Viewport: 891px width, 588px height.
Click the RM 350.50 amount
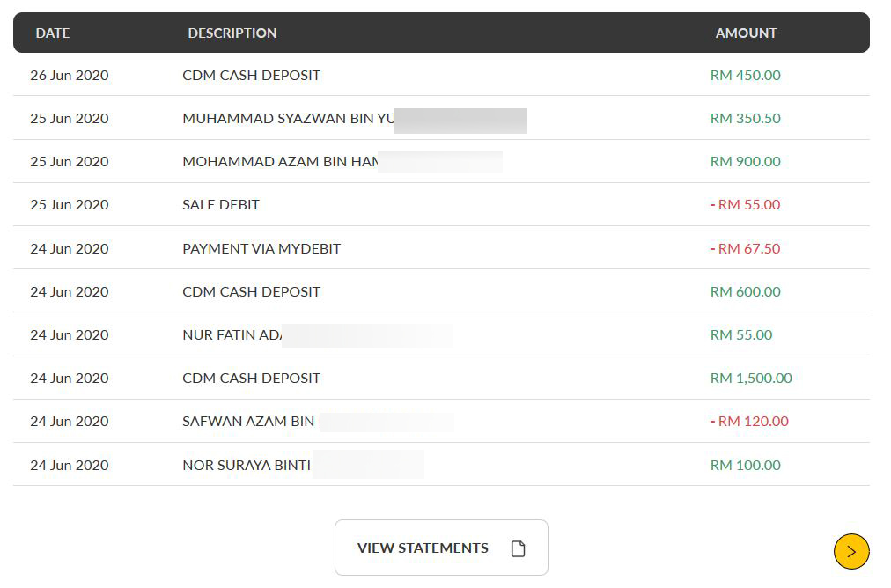coord(746,118)
